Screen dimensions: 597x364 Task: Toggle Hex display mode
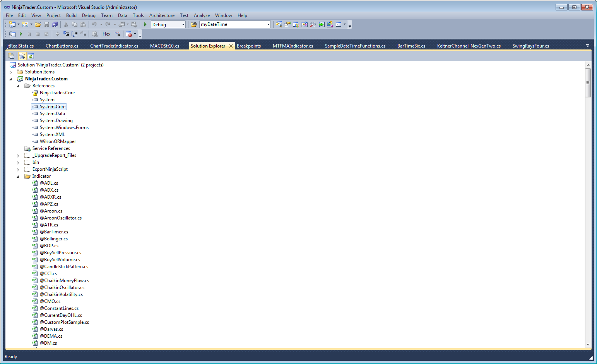point(106,34)
